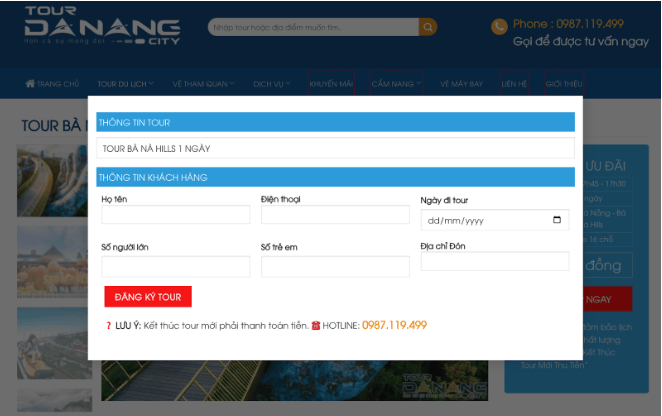Focus the Địa chỉ Đón input field
Screen dimensions: 662x416
point(495,261)
